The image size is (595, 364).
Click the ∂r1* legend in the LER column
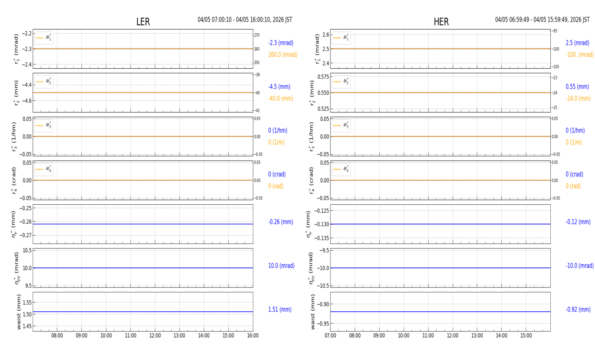(44, 38)
